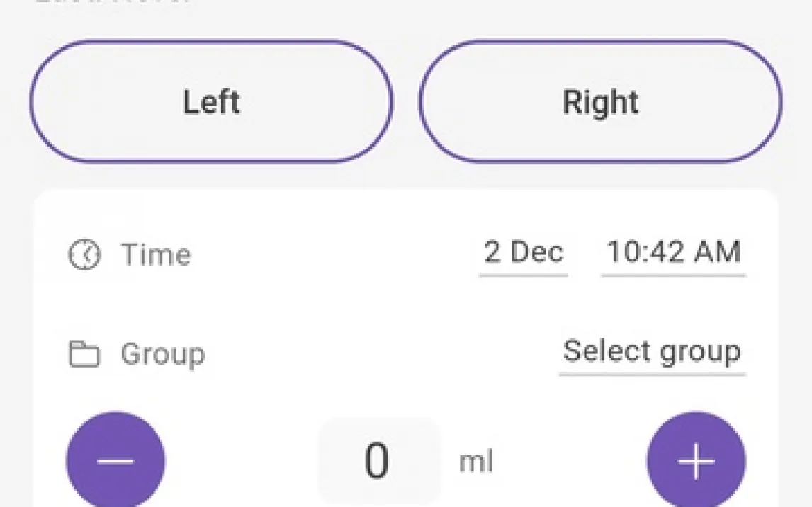Select the Right side button
The image size is (812, 507).
[x=600, y=101]
